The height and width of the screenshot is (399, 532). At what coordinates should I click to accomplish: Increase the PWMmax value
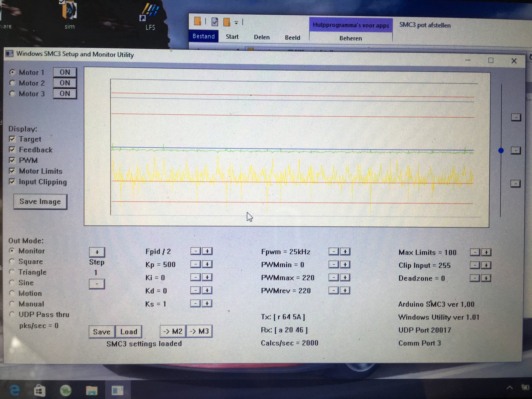coord(345,277)
